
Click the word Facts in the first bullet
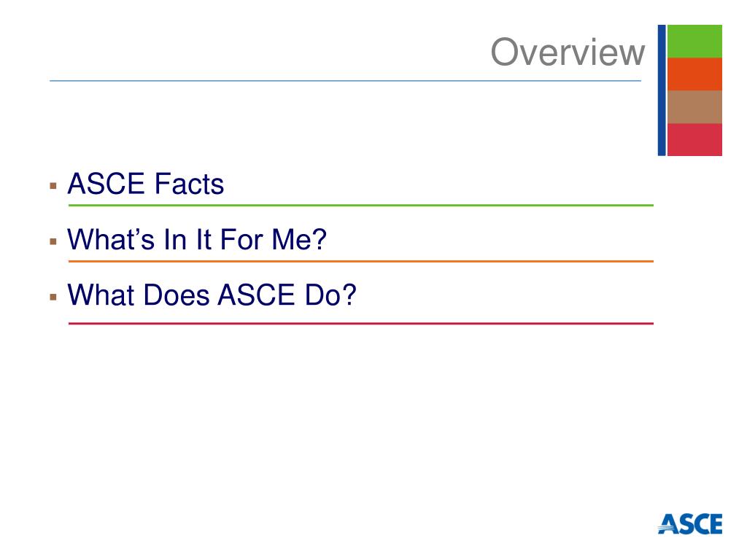tap(189, 184)
